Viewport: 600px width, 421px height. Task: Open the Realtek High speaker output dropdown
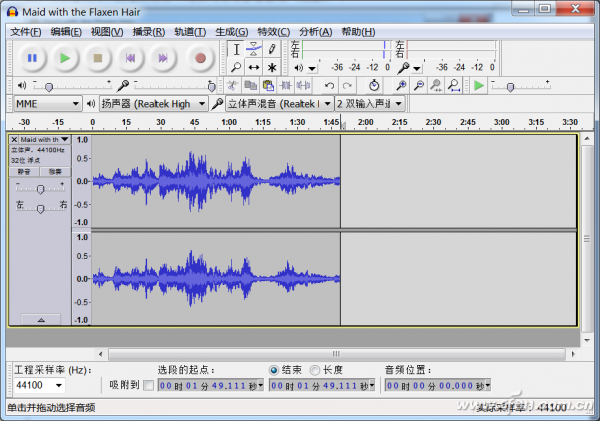(153, 104)
